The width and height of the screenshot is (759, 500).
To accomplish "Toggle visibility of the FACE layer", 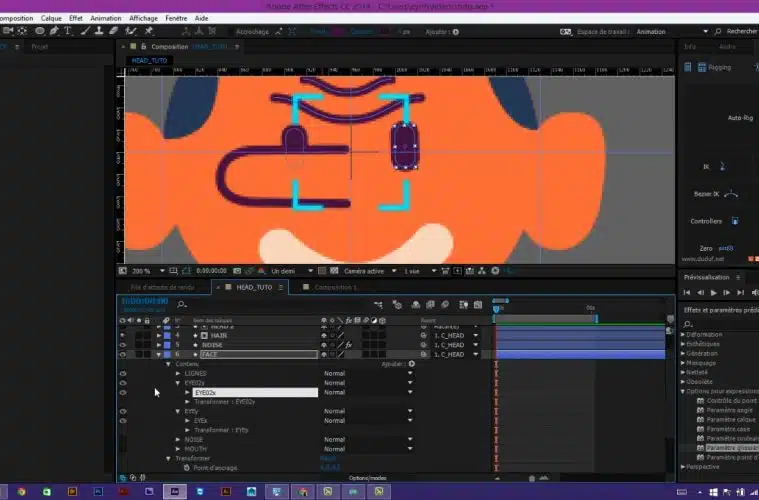I will click(x=122, y=354).
